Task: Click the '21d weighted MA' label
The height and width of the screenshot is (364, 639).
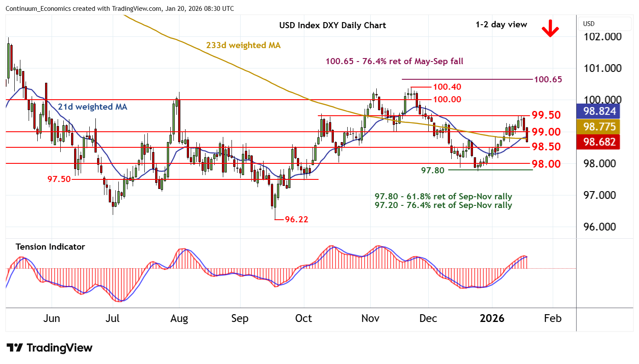Action: (x=92, y=107)
